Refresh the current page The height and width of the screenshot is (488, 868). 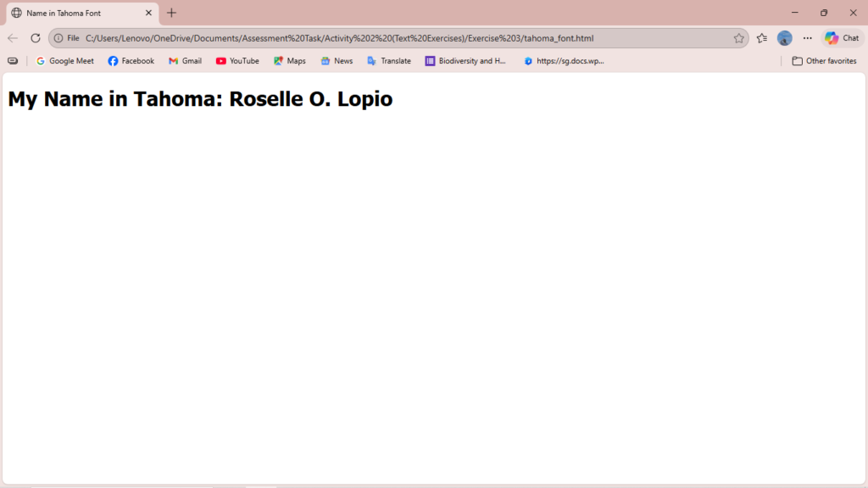[x=36, y=38]
